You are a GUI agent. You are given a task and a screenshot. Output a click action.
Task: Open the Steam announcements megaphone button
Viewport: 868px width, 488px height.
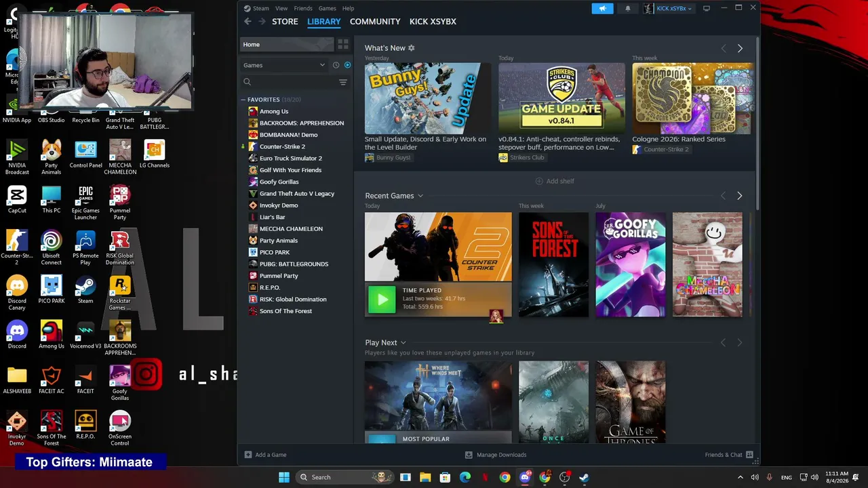click(601, 8)
